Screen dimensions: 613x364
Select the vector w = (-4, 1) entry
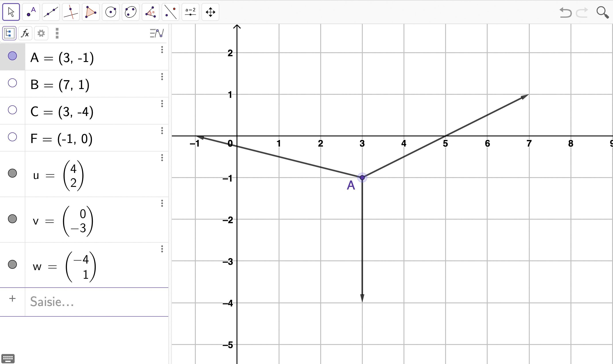[64, 267]
